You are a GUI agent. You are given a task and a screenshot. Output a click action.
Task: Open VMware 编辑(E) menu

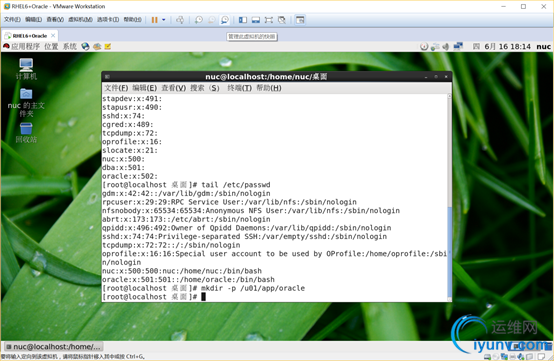tap(34, 19)
